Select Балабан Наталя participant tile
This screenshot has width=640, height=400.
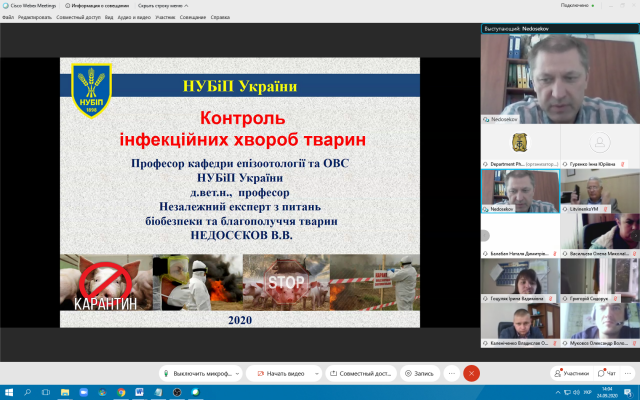click(x=520, y=236)
